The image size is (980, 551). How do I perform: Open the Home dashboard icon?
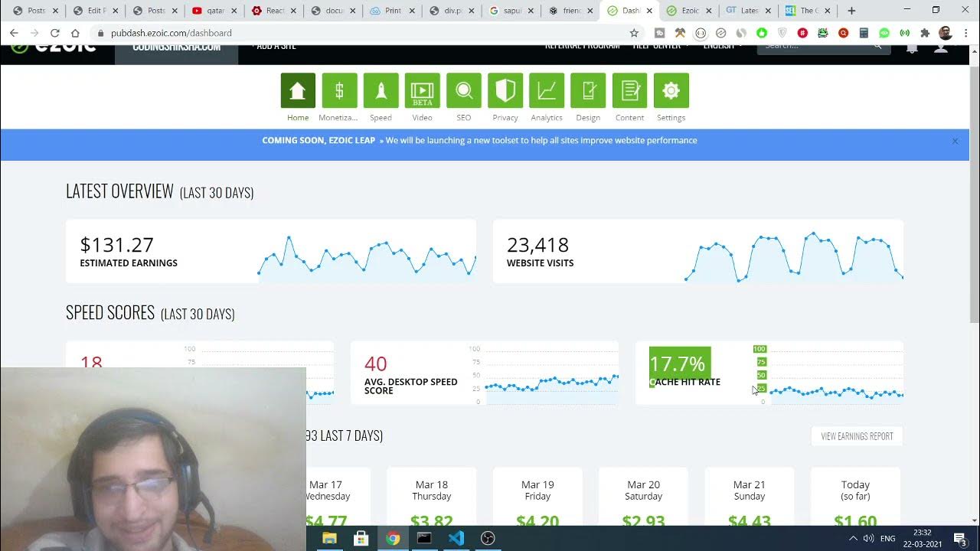point(298,91)
